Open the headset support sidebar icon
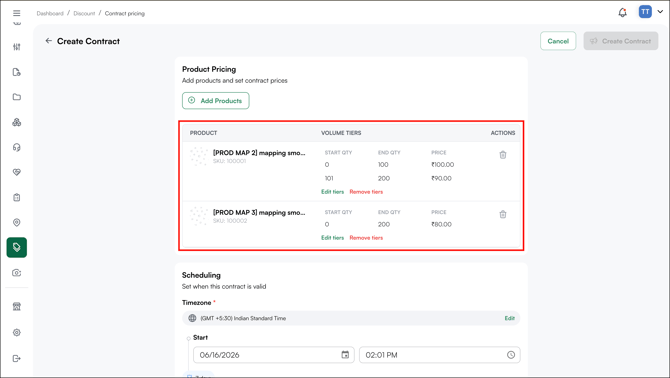 [17, 147]
